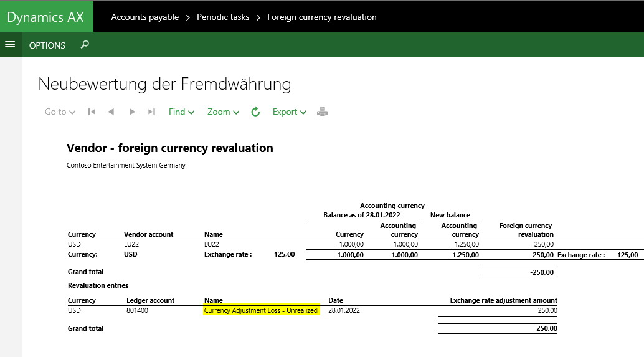The width and height of the screenshot is (644, 357).
Task: Go to the previous report page
Action: coord(111,112)
